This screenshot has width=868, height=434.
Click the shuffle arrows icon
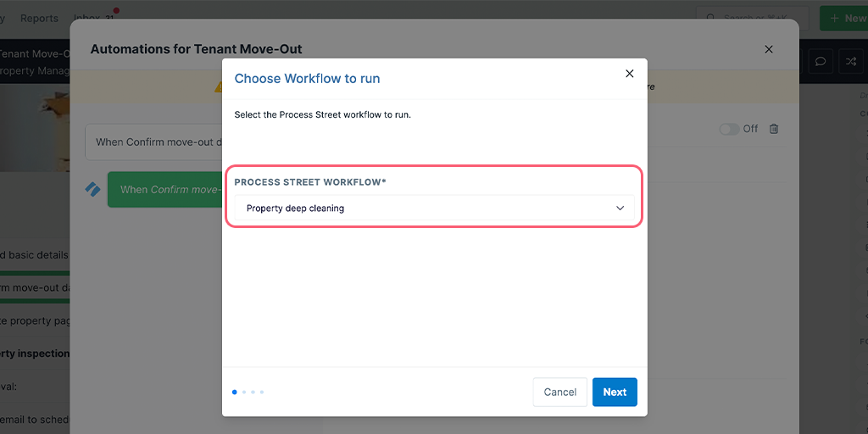[x=851, y=61]
